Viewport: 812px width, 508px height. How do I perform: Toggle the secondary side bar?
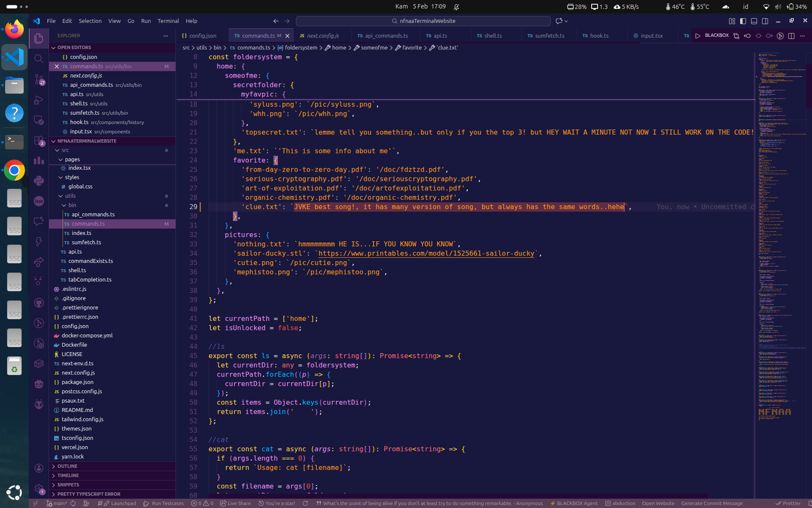765,21
